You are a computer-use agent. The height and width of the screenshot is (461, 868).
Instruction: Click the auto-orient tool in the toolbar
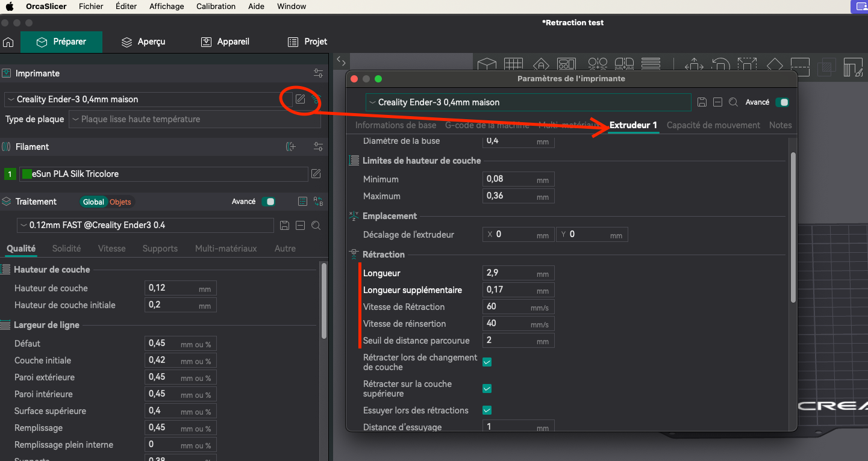point(541,64)
